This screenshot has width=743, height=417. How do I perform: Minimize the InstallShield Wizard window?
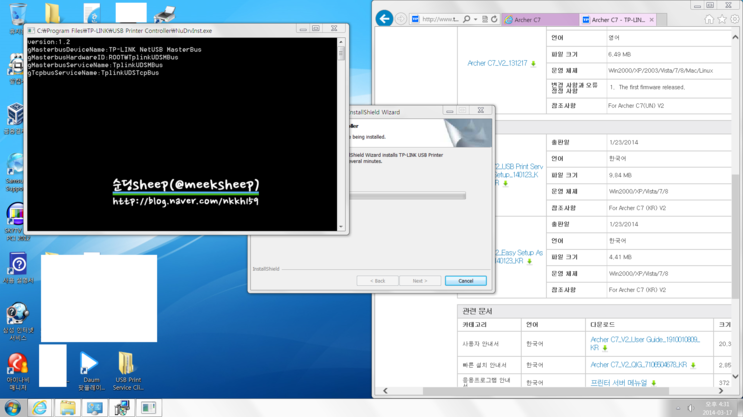(449, 111)
